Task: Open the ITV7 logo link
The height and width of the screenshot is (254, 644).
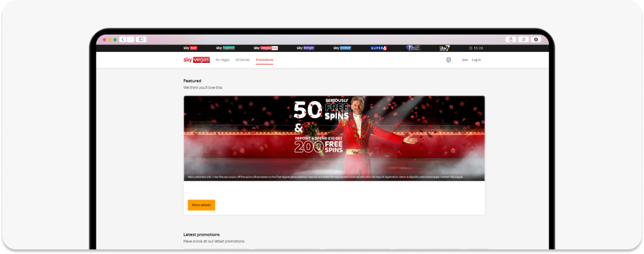Action: click(444, 48)
